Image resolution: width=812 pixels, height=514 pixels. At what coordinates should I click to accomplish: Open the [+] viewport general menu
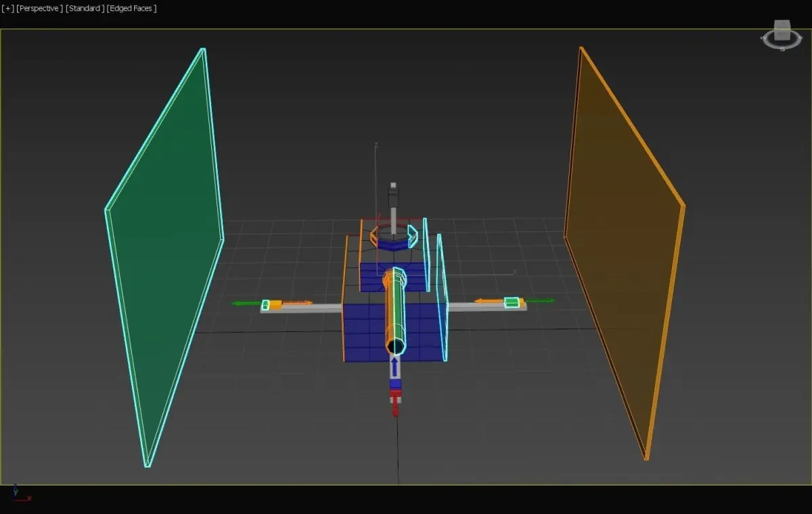(7, 8)
